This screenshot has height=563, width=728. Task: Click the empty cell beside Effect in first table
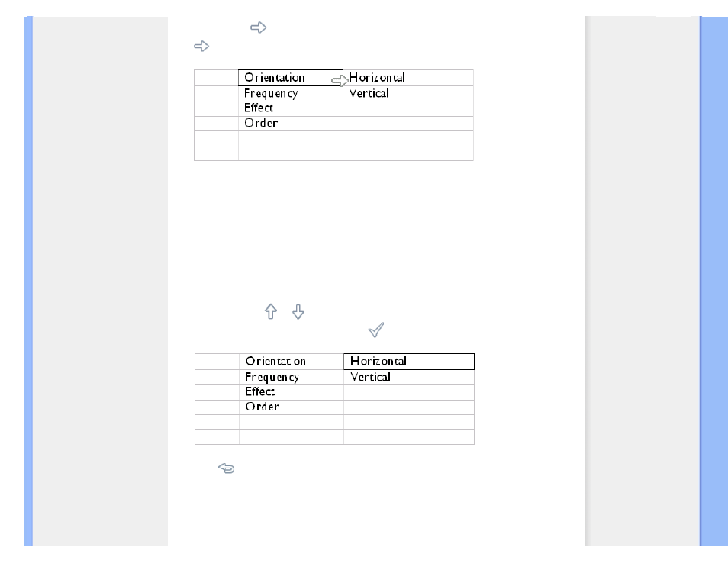(408, 108)
